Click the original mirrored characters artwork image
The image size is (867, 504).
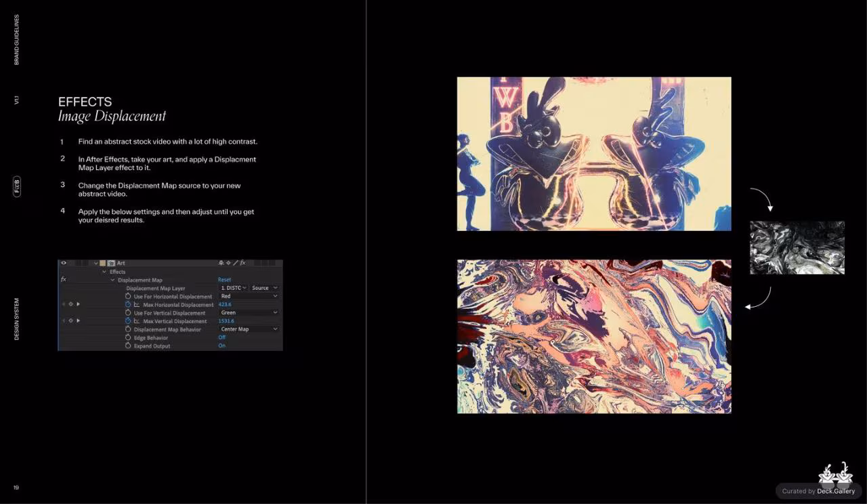coord(594,154)
